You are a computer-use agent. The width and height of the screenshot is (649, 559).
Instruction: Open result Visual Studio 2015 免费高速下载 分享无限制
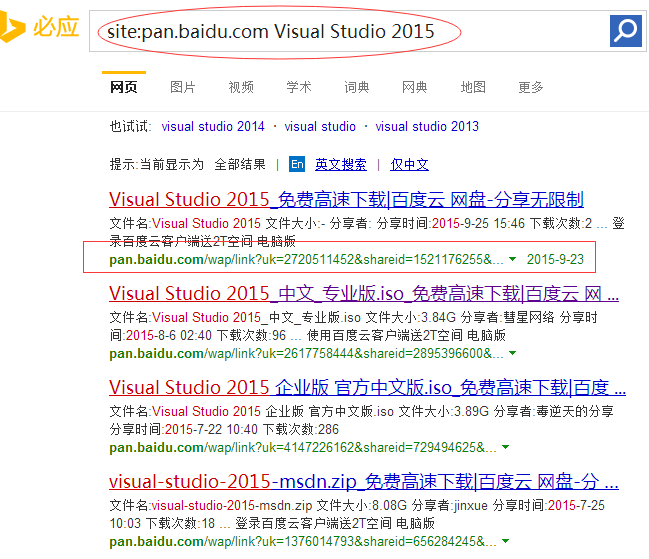(x=346, y=199)
